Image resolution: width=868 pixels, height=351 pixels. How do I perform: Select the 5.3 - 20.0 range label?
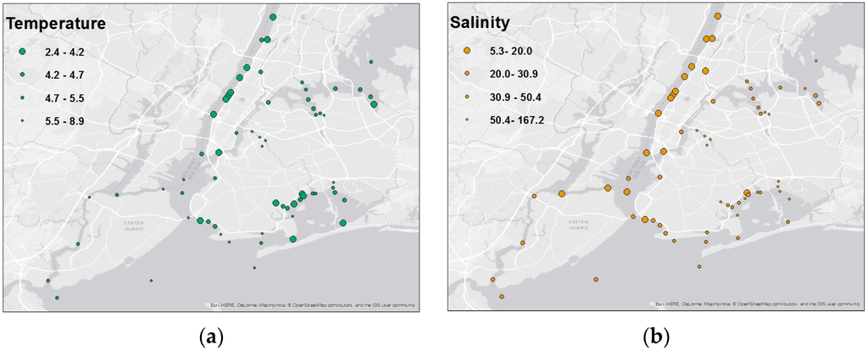pos(509,53)
